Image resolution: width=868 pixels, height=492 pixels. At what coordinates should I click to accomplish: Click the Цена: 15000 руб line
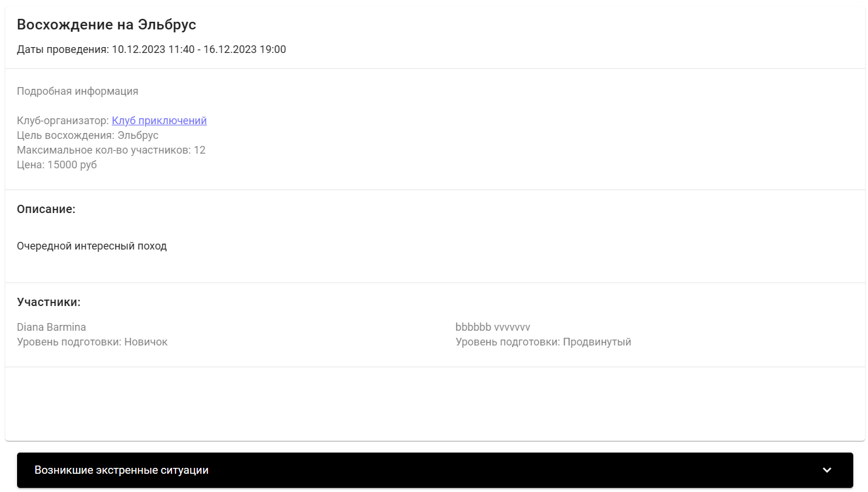[x=57, y=165]
